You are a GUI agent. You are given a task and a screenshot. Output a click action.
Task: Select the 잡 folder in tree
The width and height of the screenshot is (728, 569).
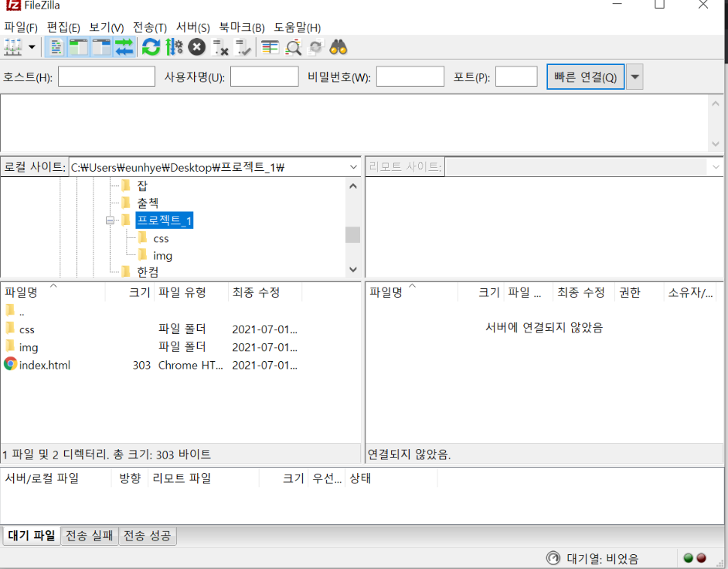click(x=142, y=186)
